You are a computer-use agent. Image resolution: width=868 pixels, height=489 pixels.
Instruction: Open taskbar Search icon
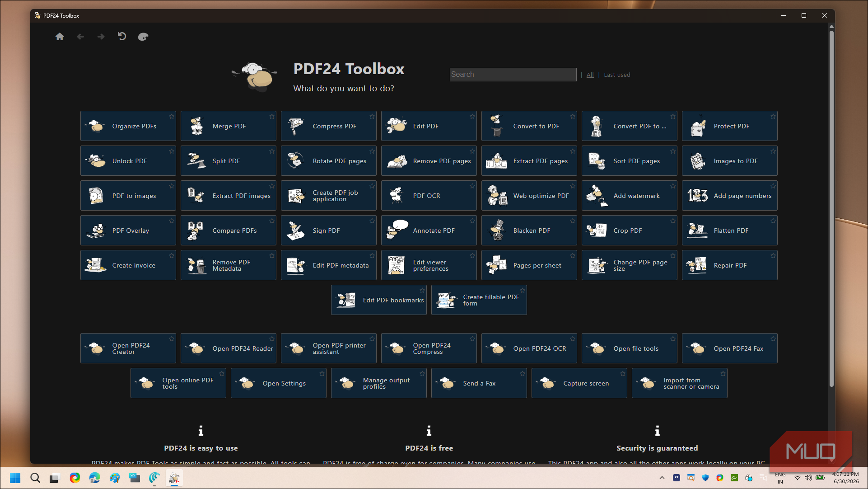coord(35,478)
